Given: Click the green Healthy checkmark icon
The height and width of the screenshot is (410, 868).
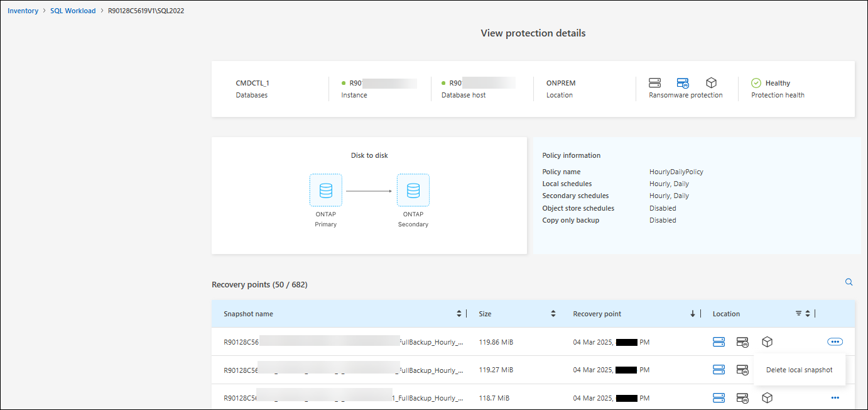Looking at the screenshot, I should tap(756, 83).
